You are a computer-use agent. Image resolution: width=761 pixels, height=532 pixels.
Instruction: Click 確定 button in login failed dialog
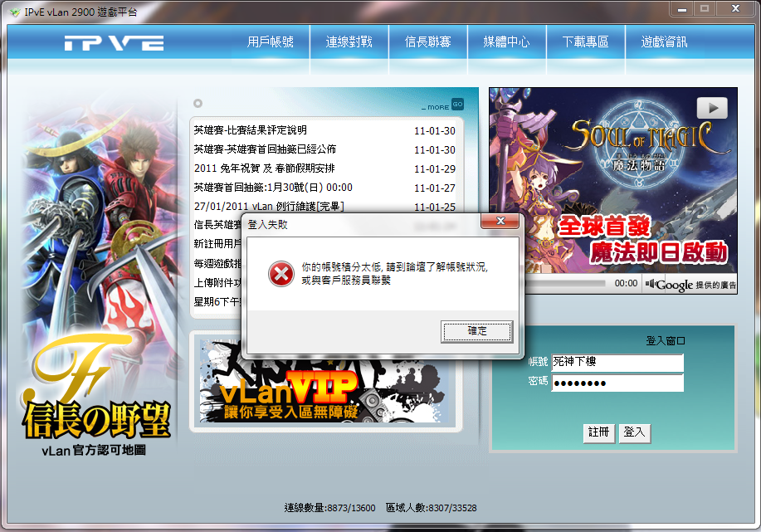[x=476, y=331]
